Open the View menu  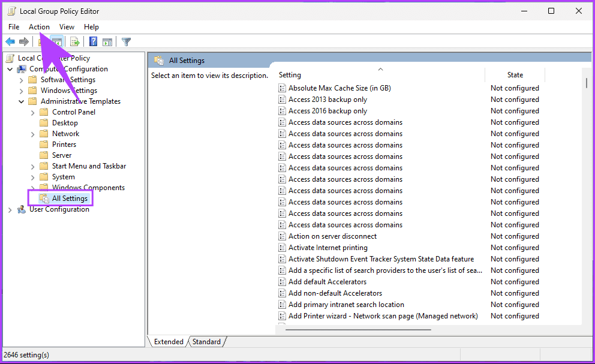click(67, 26)
